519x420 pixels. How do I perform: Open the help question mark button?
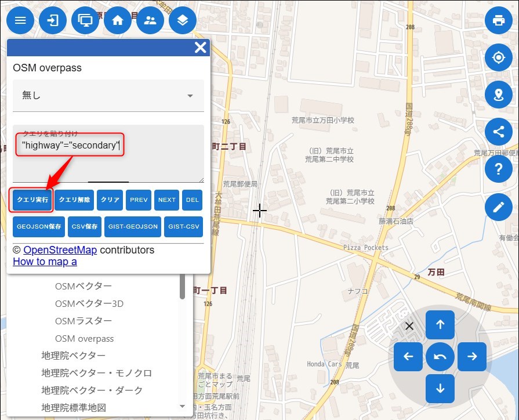pyautogui.click(x=498, y=169)
